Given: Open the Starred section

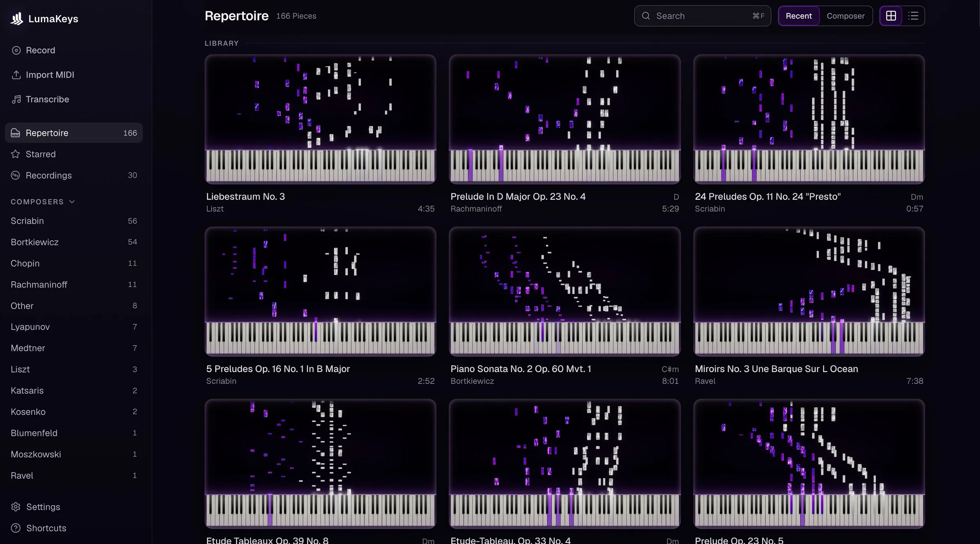Looking at the screenshot, I should tap(74, 154).
